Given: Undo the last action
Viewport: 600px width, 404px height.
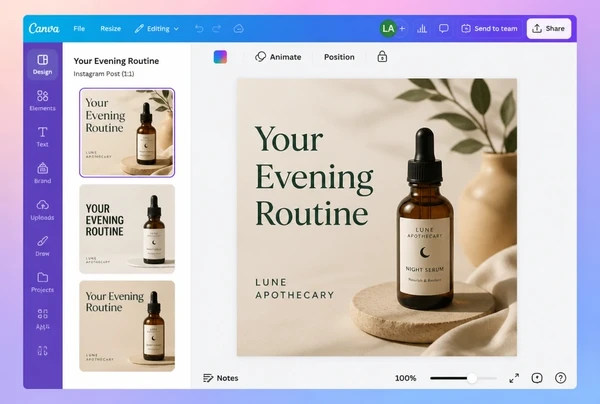Looking at the screenshot, I should [199, 29].
